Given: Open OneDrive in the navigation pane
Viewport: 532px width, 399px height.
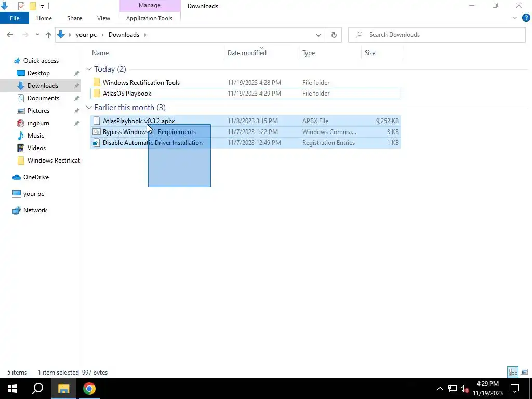Looking at the screenshot, I should point(36,177).
